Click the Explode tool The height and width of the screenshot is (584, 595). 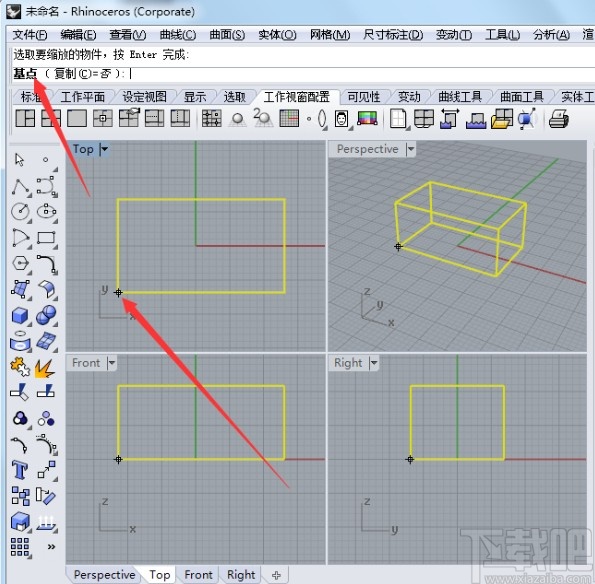pos(45,368)
